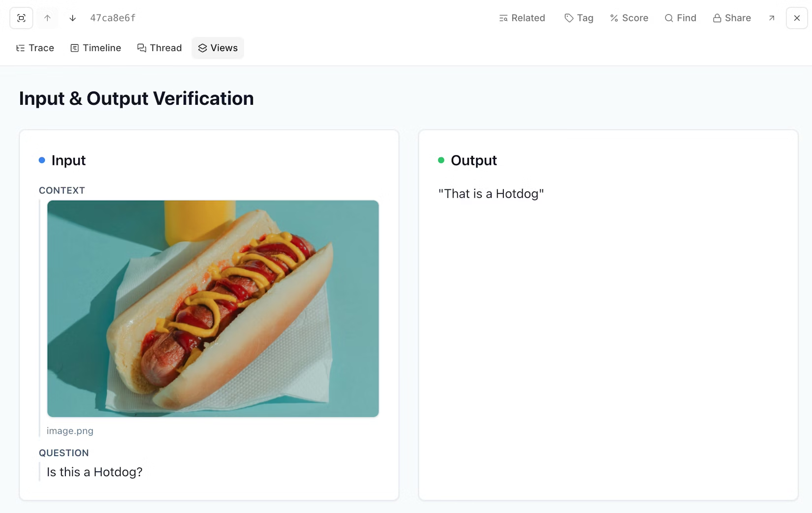Tag this run using the Tag icon

(x=579, y=18)
